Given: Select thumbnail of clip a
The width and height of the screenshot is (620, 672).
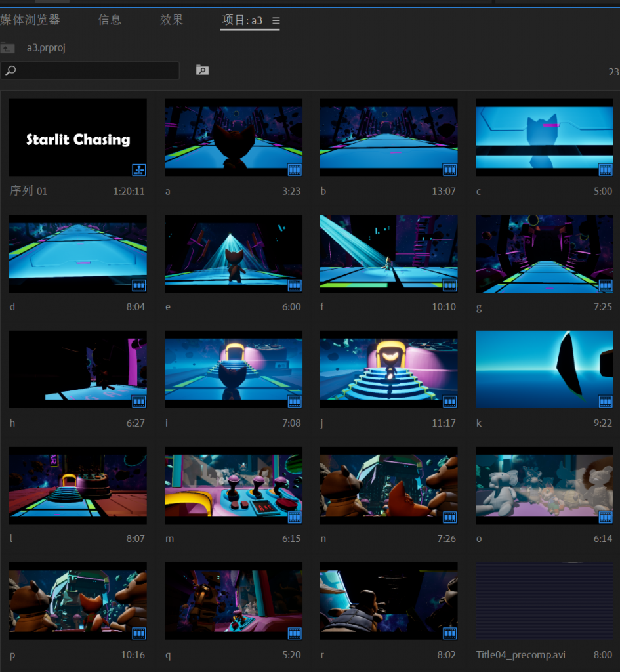Looking at the screenshot, I should (234, 138).
